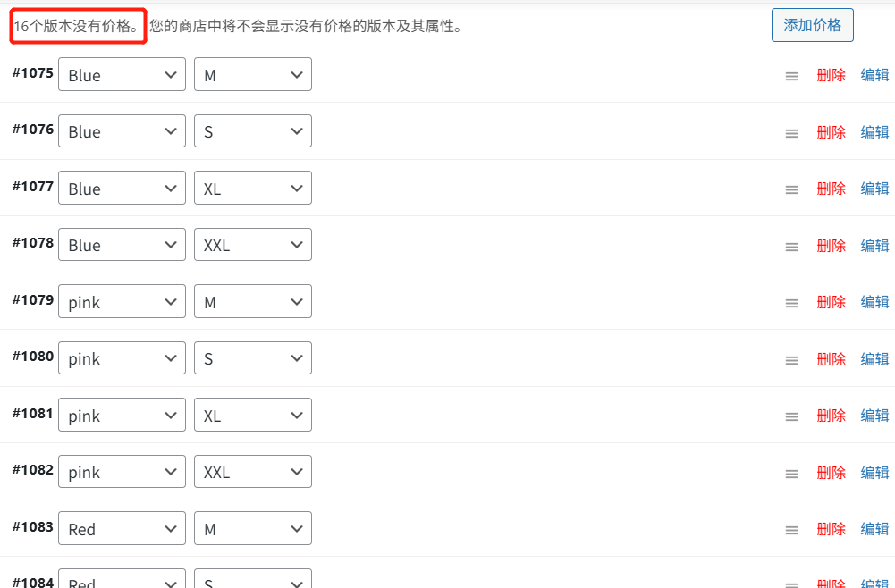The height and width of the screenshot is (588, 895).
Task: Click 编辑 for variation #1080
Action: pyautogui.click(x=874, y=358)
